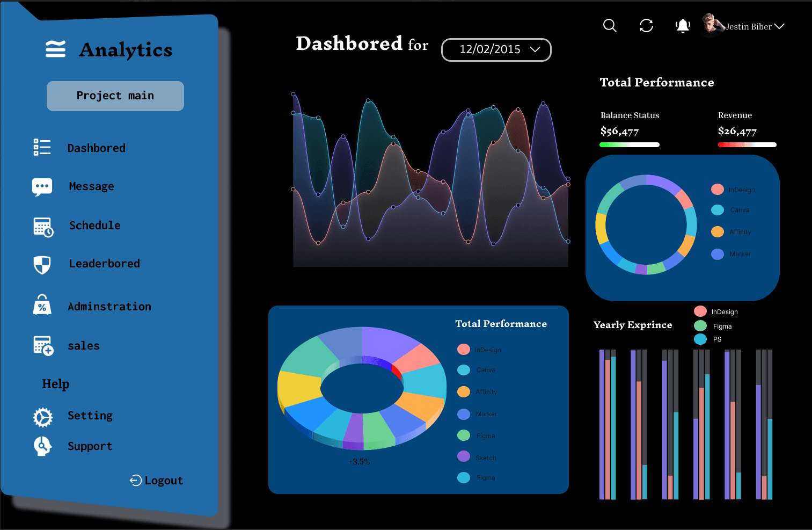The height and width of the screenshot is (530, 812).
Task: Select green Figma swatch in 3D pie legend
Action: pyautogui.click(x=464, y=435)
